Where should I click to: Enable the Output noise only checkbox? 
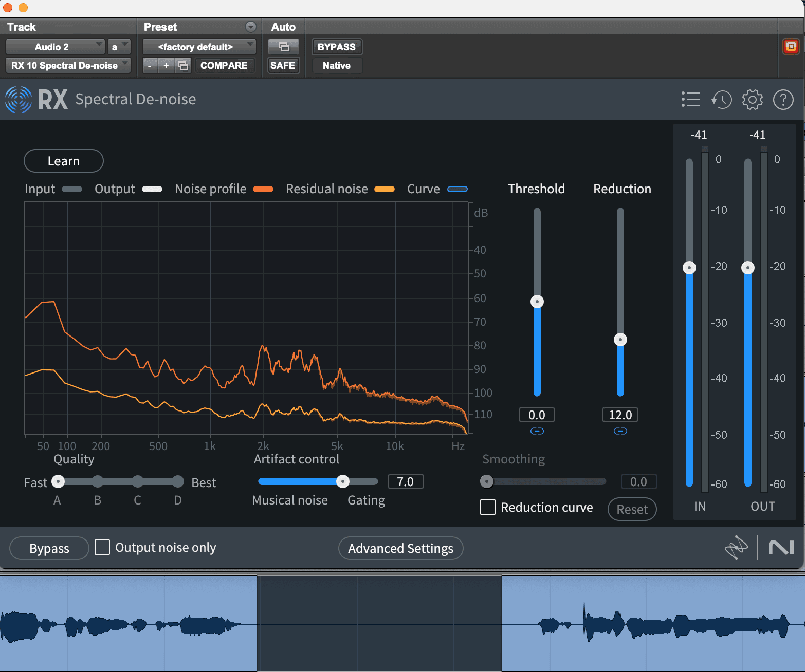(x=102, y=547)
